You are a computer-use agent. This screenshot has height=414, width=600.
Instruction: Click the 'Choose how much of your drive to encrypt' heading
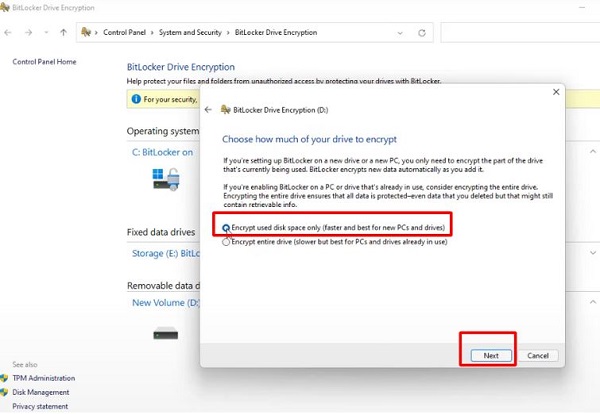(309, 139)
